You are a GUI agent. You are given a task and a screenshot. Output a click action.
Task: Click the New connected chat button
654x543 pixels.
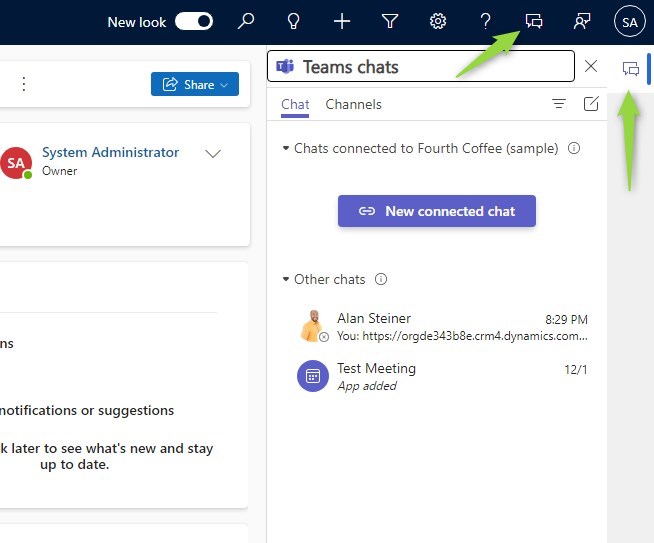pyautogui.click(x=437, y=211)
